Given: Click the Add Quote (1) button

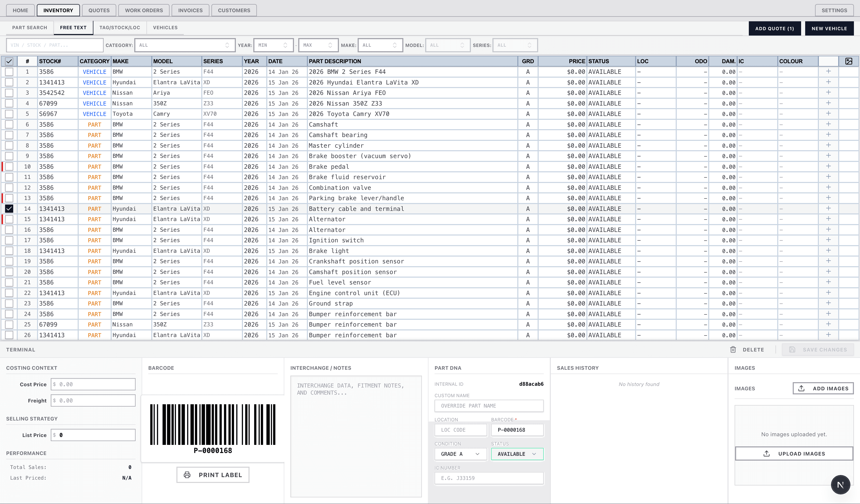Looking at the screenshot, I should 774,28.
